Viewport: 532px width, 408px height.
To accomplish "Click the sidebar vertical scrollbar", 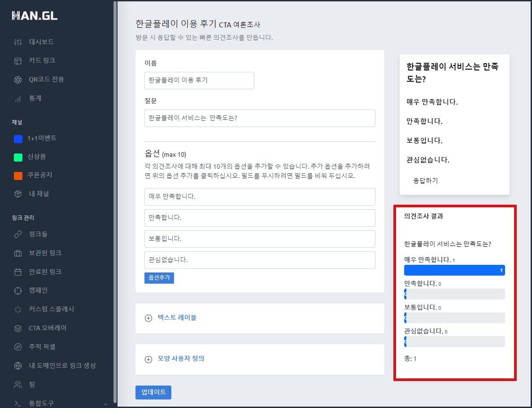I will coord(115,202).
